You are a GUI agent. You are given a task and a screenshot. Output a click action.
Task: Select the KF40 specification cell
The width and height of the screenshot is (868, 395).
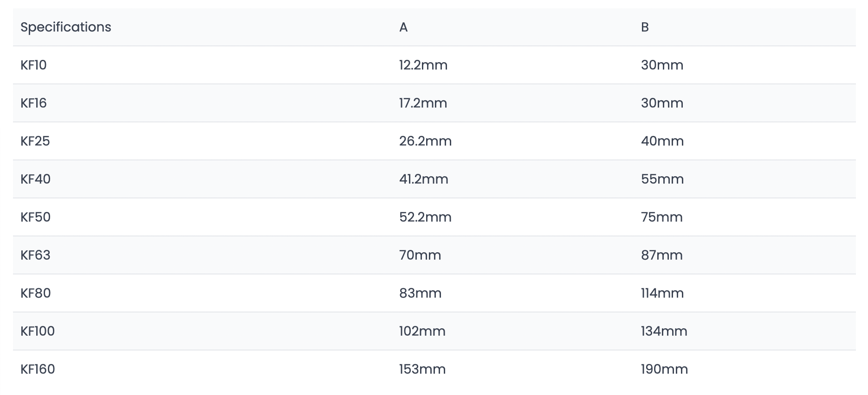35,179
